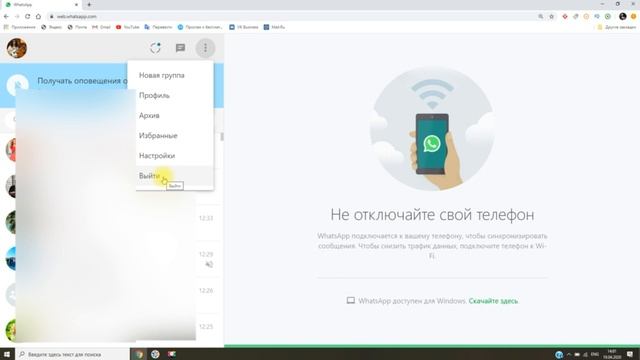Image resolution: width=640 pixels, height=360 pixels.
Task: Open the chat with 12:26 timestamp
Action: click(112, 295)
